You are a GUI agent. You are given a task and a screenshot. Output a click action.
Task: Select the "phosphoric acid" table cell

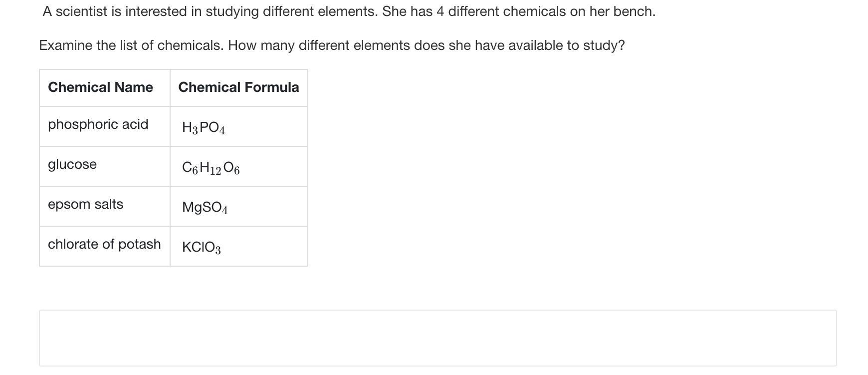click(x=98, y=124)
